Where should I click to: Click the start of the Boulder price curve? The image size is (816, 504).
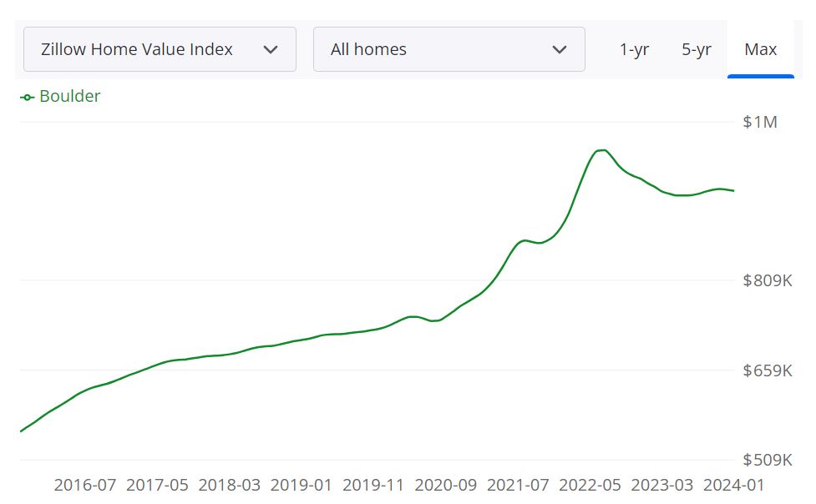[22, 430]
